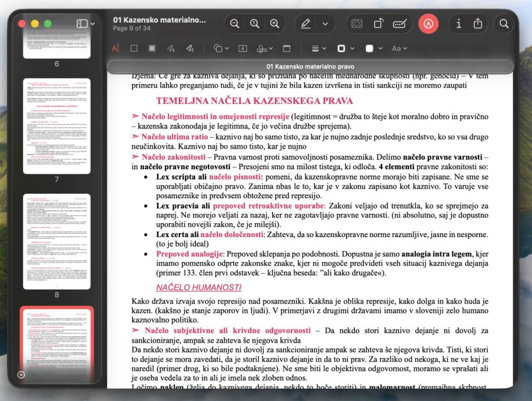
Task: Zoom out the document view
Action: click(x=235, y=24)
